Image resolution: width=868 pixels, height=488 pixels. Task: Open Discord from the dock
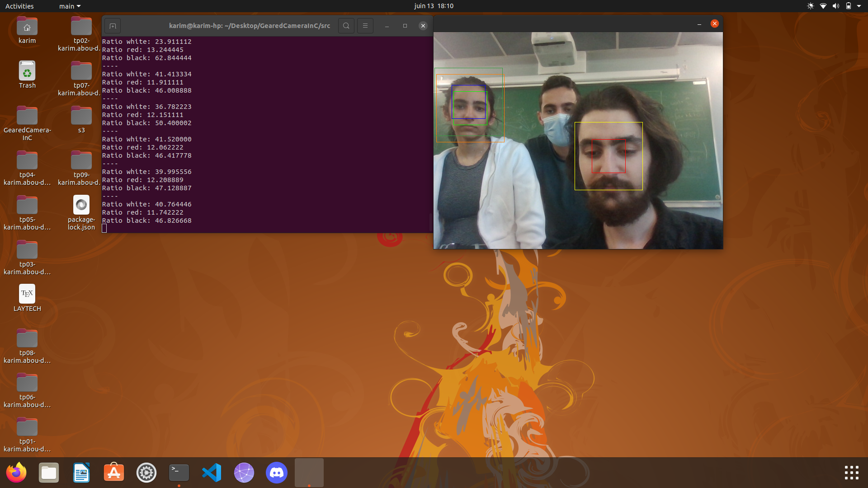coord(277,473)
